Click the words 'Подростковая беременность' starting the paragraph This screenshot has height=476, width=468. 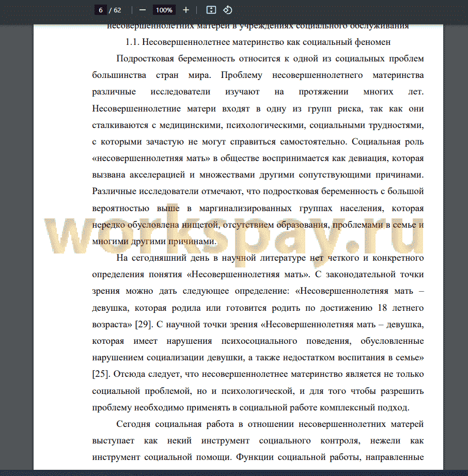click(176, 58)
